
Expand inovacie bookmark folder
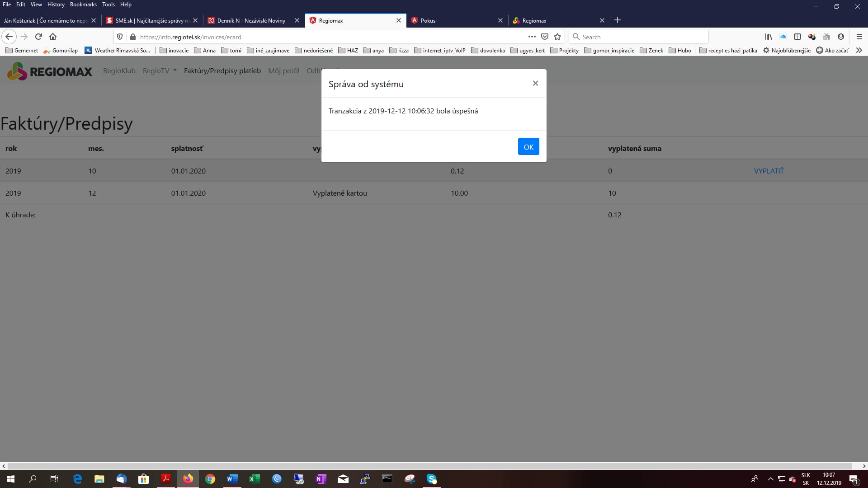(x=174, y=50)
